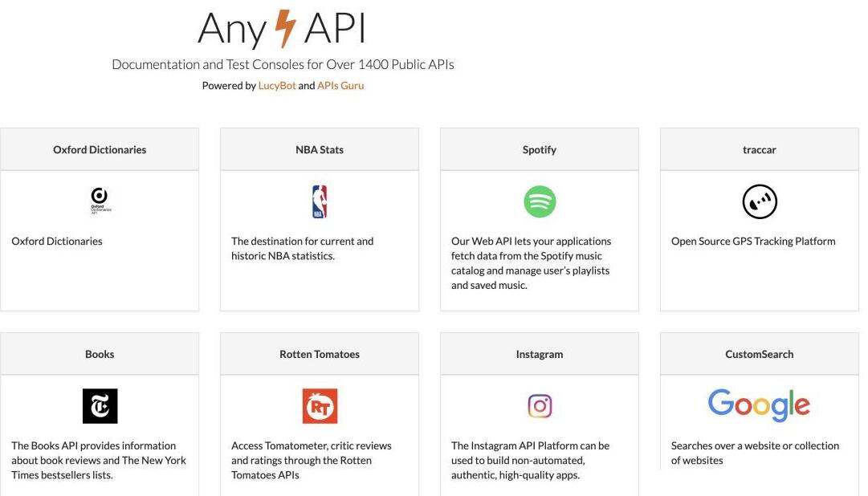This screenshot has height=496, width=868.
Task: Click the CustomSearch card title
Action: (760, 354)
